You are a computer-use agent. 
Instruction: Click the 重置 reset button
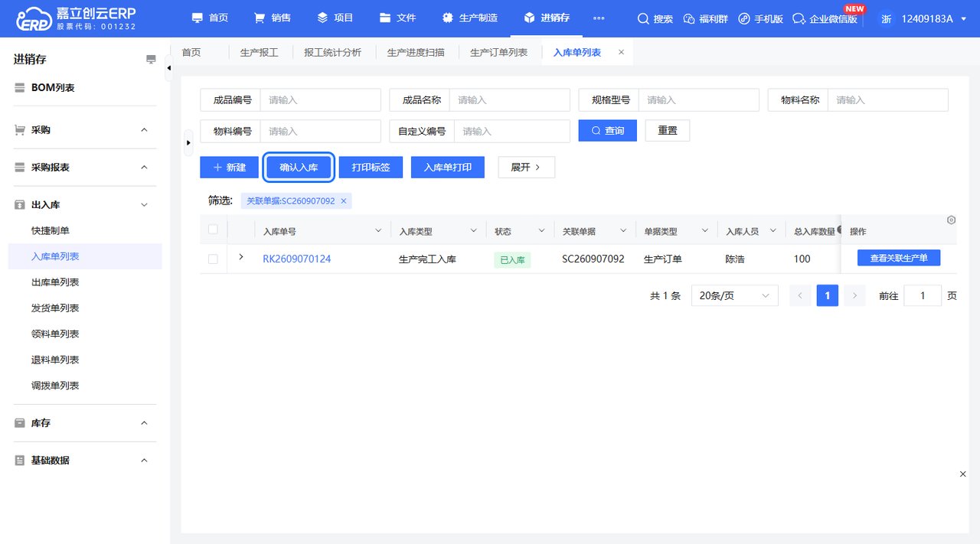point(668,131)
